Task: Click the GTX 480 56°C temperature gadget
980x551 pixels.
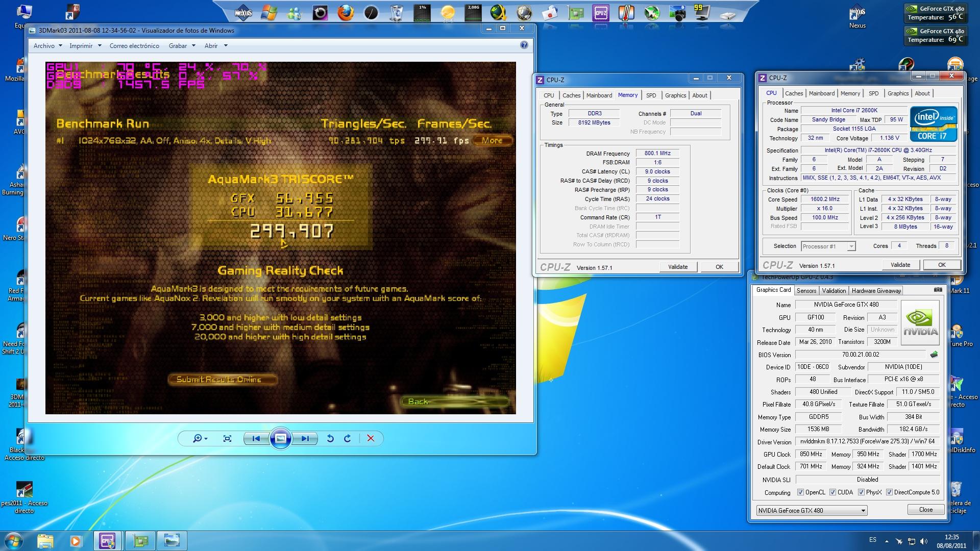Action: pyautogui.click(x=935, y=13)
